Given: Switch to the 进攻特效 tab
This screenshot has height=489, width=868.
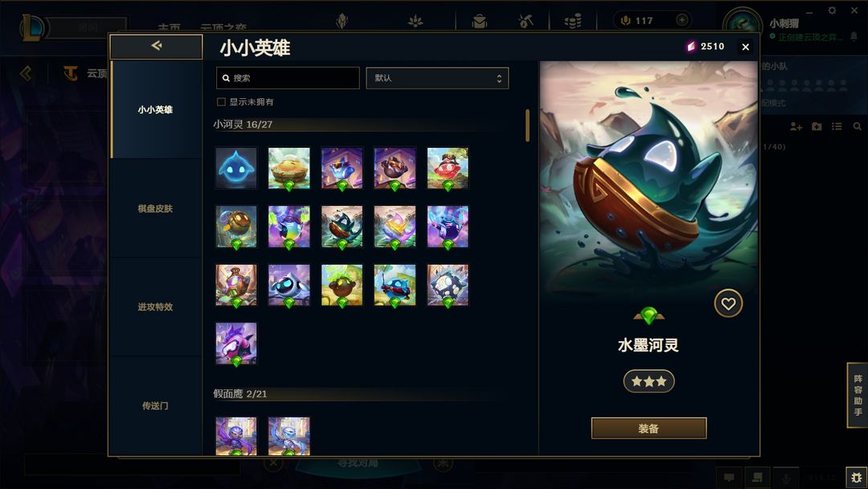Looking at the screenshot, I should point(156,306).
